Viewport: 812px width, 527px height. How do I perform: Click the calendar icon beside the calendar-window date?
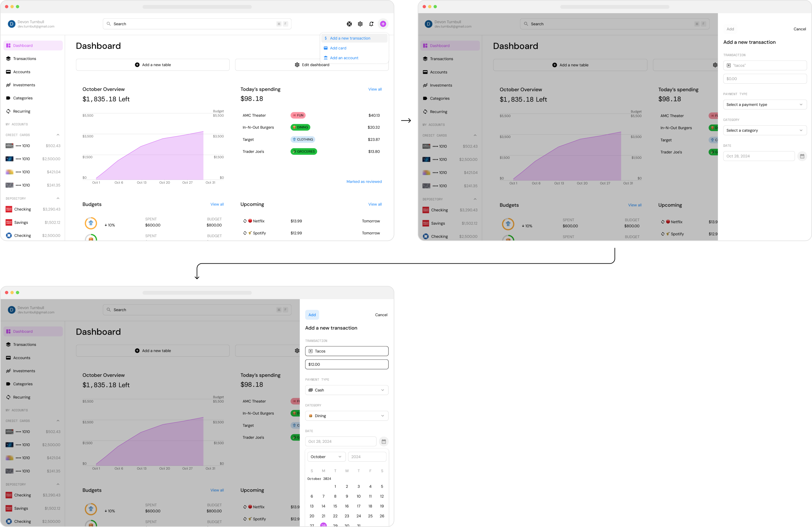(384, 442)
